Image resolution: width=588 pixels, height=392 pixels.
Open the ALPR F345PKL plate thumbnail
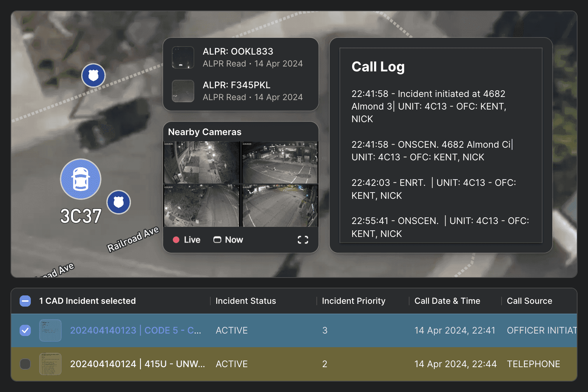tap(183, 91)
